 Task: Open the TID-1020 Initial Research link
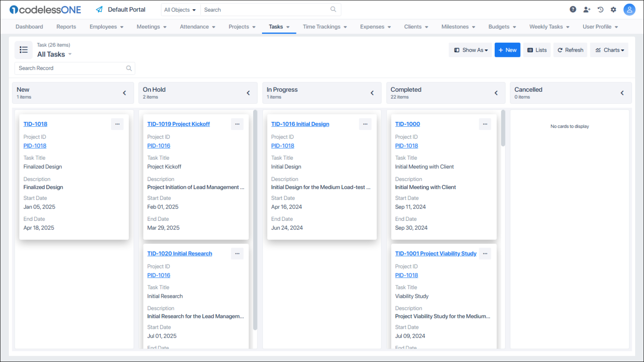(x=179, y=253)
